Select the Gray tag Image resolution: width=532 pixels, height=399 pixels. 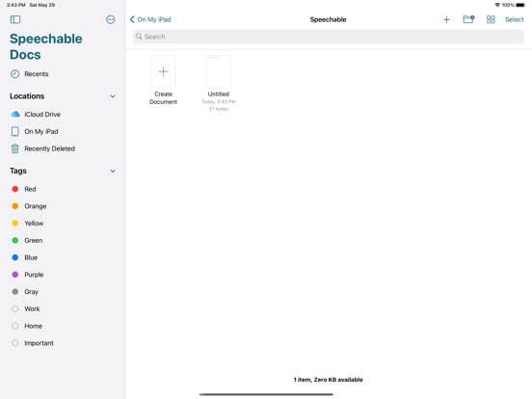click(25, 292)
